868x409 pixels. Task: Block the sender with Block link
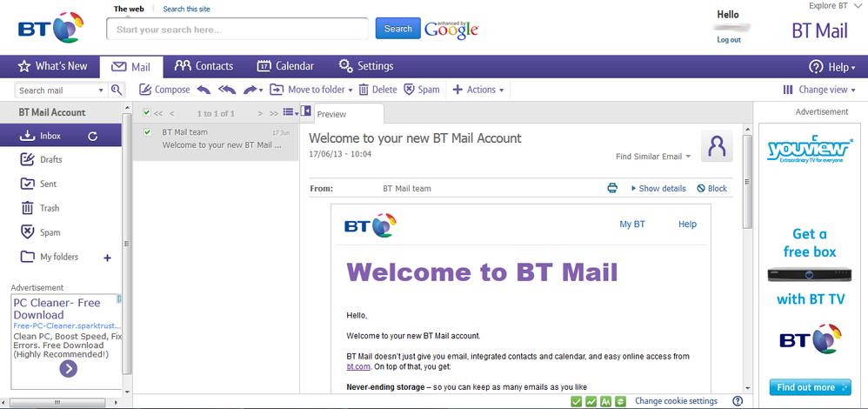[712, 189]
